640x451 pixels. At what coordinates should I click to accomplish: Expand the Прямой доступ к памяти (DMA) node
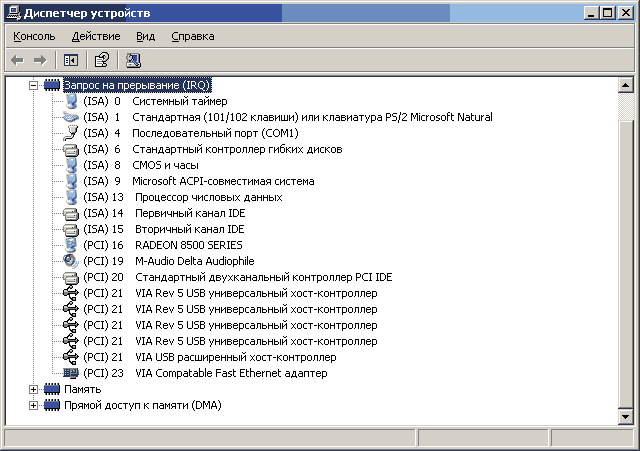(34, 405)
